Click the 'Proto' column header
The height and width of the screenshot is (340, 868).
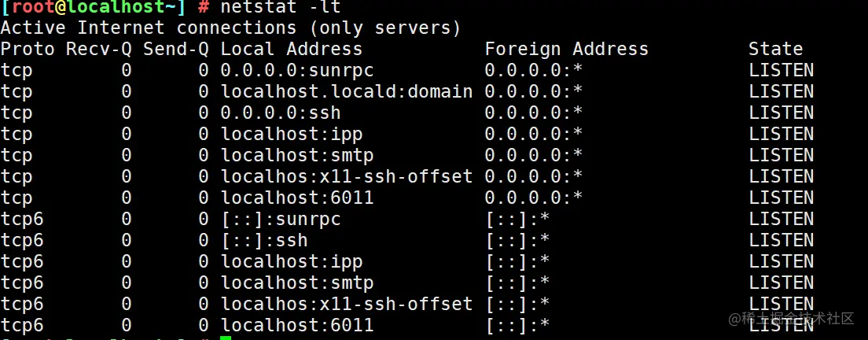click(28, 50)
